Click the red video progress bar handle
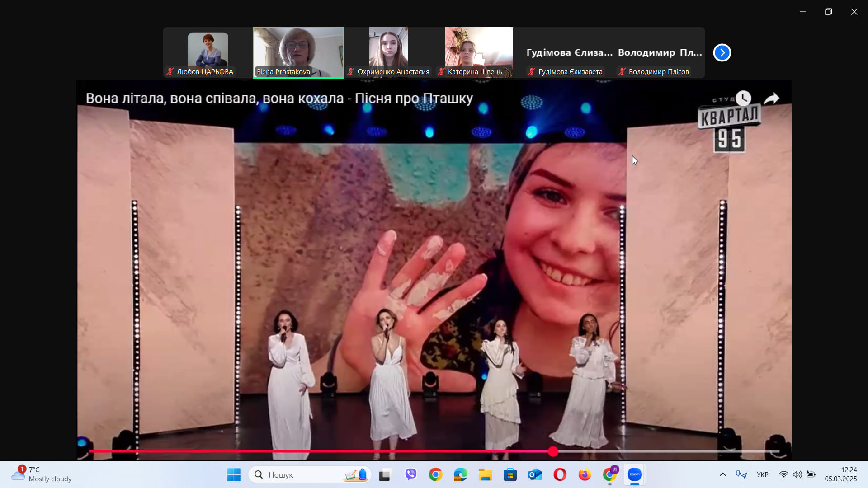Screen dimensions: 868x488 [553, 451]
